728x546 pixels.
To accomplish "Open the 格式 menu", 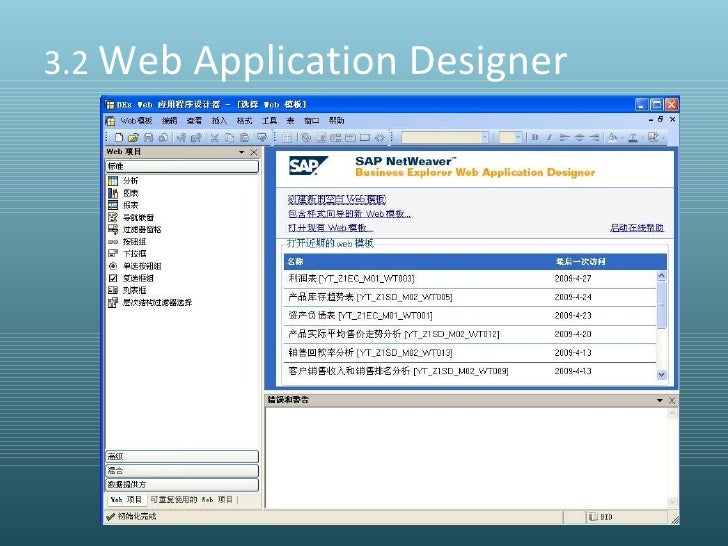I will coord(244,121).
